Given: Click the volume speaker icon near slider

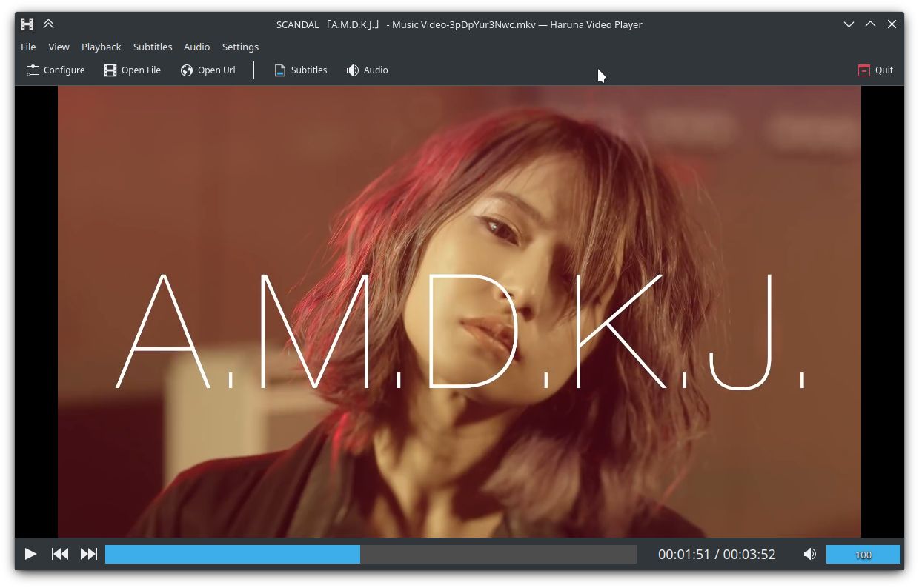Looking at the screenshot, I should (x=810, y=553).
